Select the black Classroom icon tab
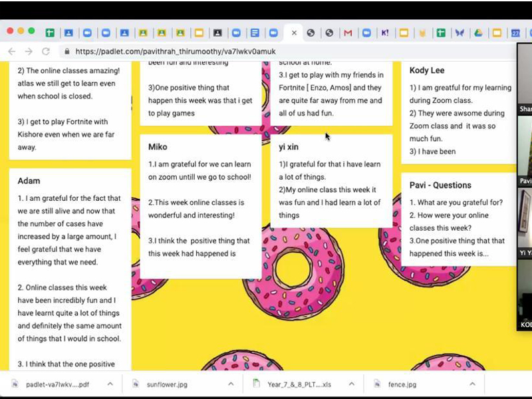Screen dimensions: 532x399 (217, 33)
